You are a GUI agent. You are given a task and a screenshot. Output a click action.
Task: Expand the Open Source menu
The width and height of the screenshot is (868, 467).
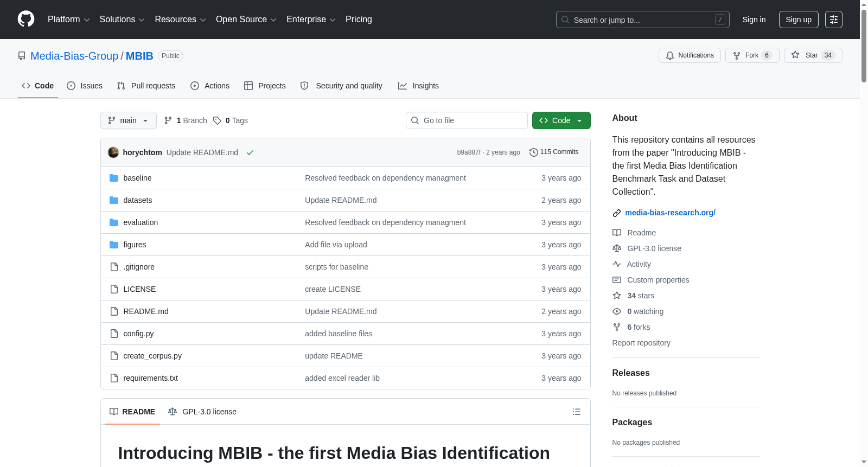click(x=246, y=20)
